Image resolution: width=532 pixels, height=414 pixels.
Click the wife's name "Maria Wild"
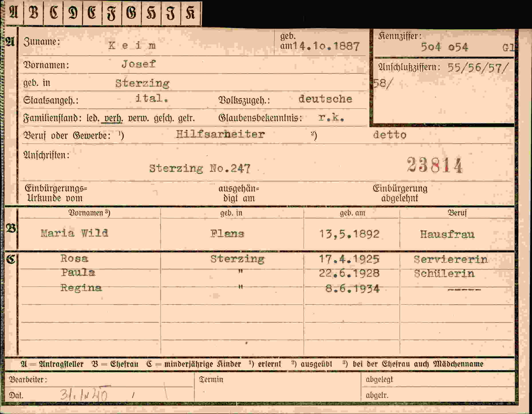(74, 233)
